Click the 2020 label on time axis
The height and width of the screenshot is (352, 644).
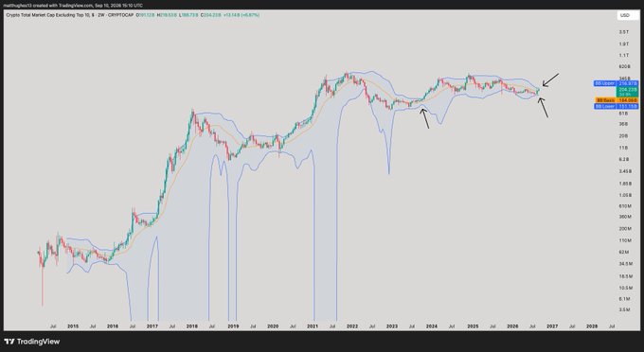click(273, 326)
